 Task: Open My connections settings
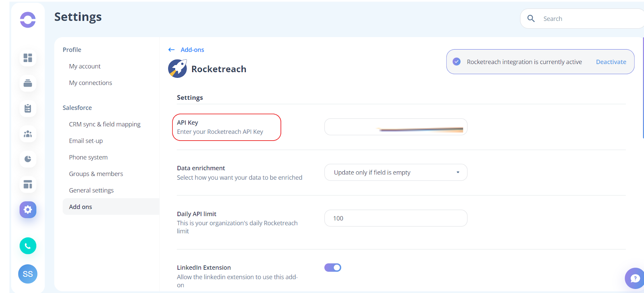click(91, 83)
